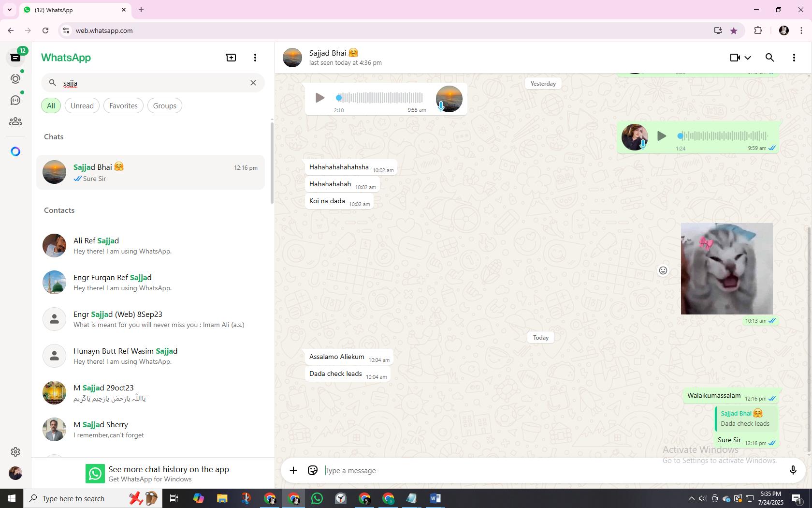The height and width of the screenshot is (508, 812).
Task: View site information icon in address bar
Action: pyautogui.click(x=67, y=30)
